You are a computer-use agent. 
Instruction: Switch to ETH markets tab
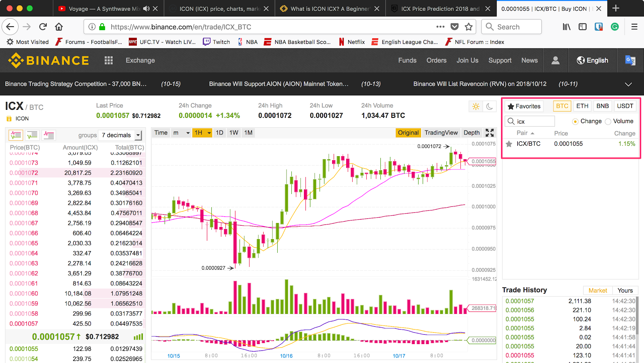(x=582, y=106)
